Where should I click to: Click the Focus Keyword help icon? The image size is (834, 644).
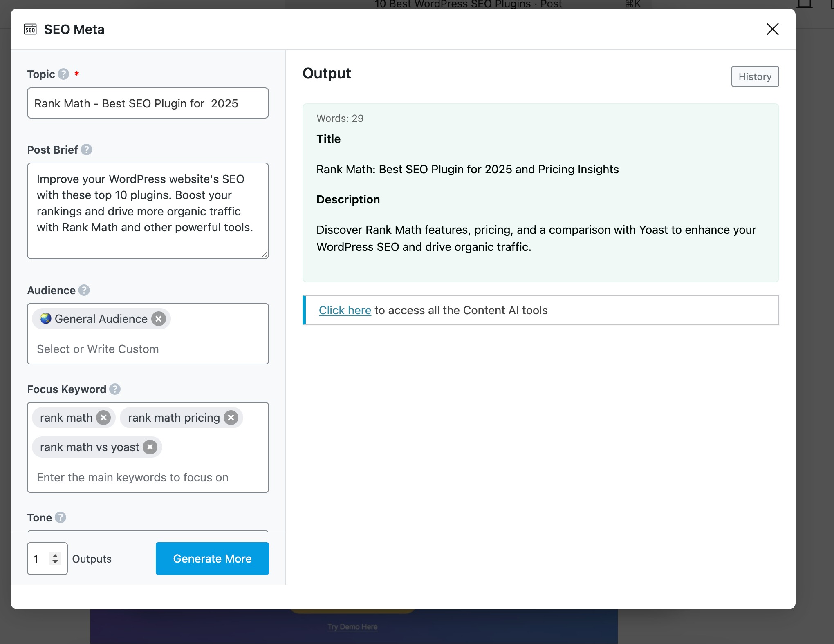[115, 389]
